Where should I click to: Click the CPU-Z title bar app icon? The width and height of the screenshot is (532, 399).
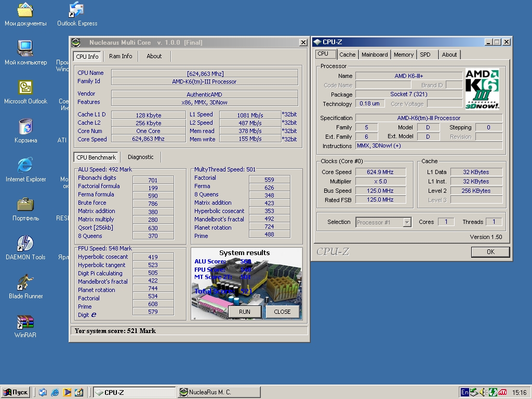click(317, 42)
